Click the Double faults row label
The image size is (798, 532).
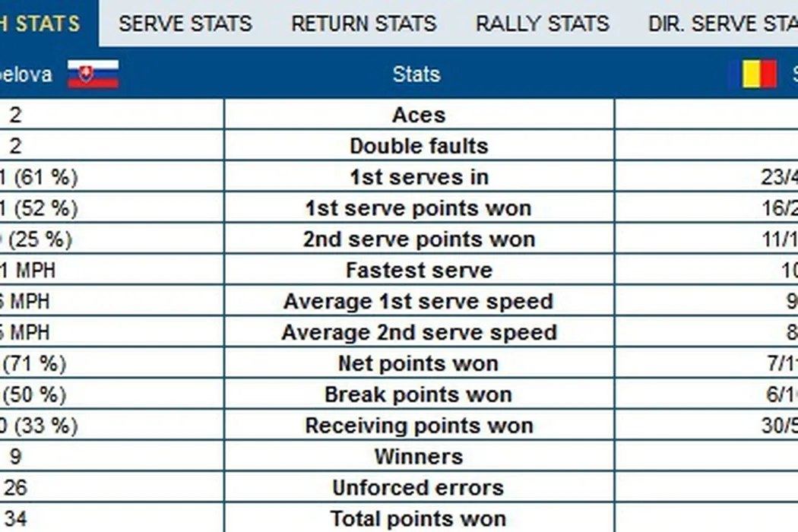[419, 146]
